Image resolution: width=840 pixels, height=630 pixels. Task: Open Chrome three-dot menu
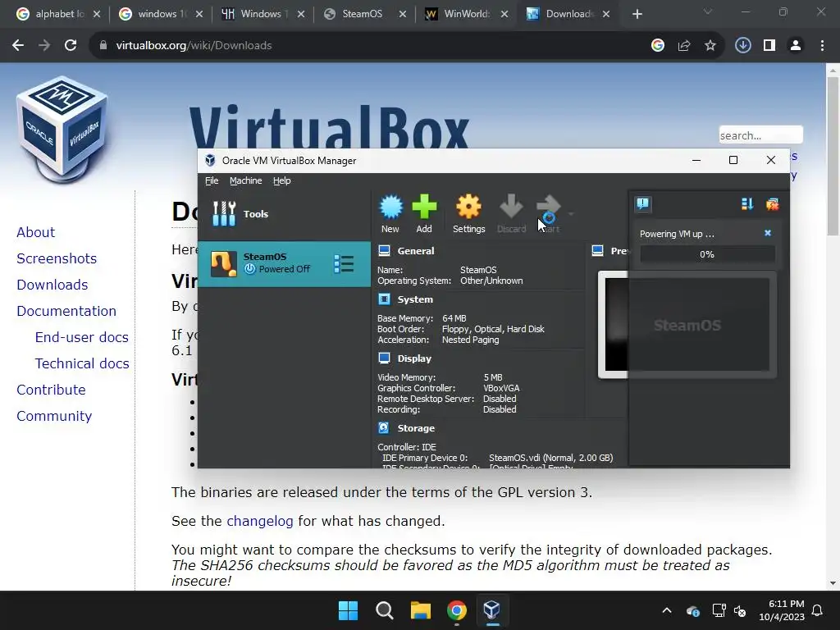pos(822,46)
